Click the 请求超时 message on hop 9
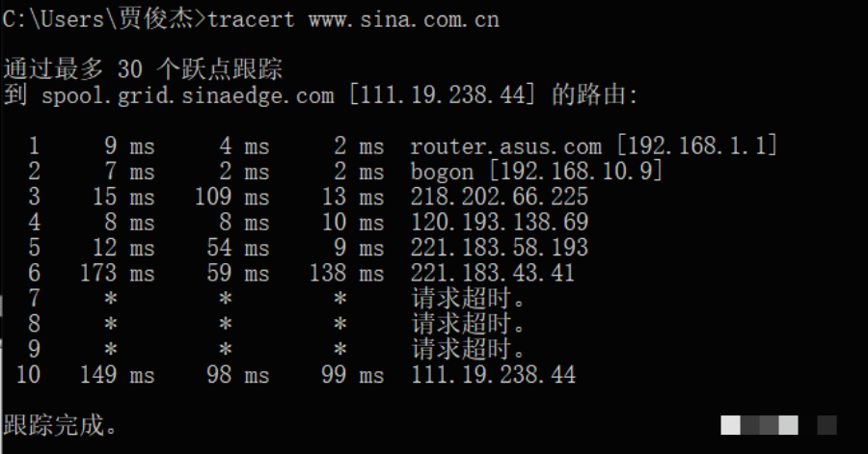This screenshot has height=454, width=868. 469,349
